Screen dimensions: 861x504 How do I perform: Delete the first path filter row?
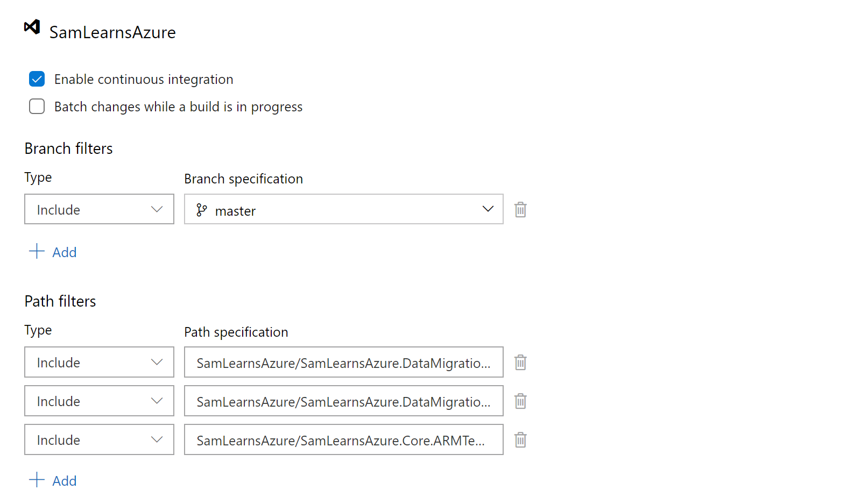(x=520, y=363)
